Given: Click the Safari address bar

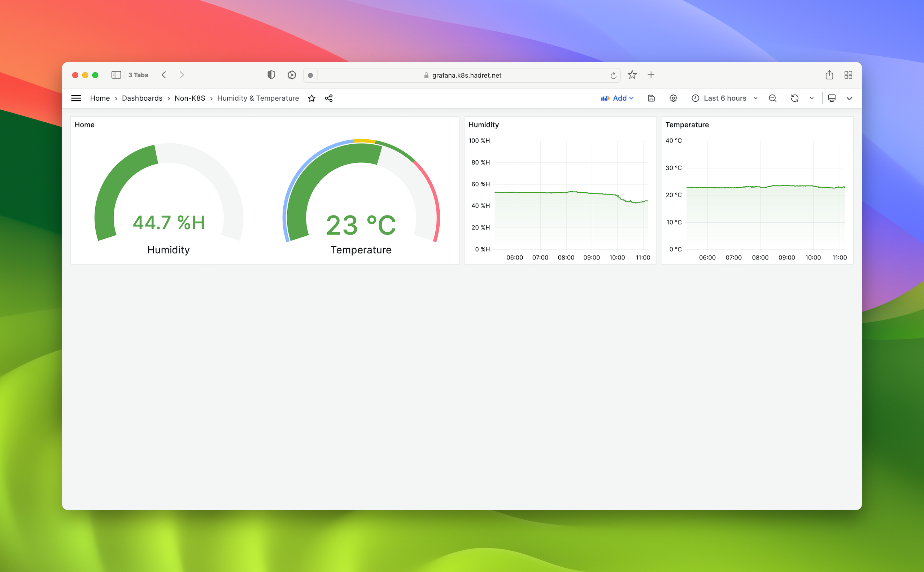Looking at the screenshot, I should (466, 75).
